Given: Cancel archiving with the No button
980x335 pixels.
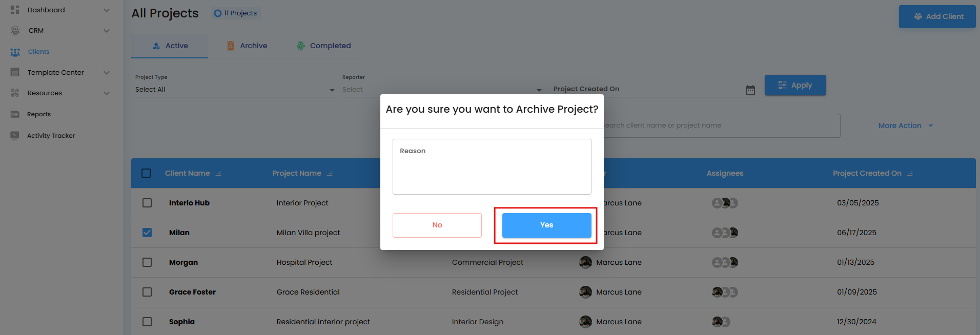Looking at the screenshot, I should pos(437,225).
